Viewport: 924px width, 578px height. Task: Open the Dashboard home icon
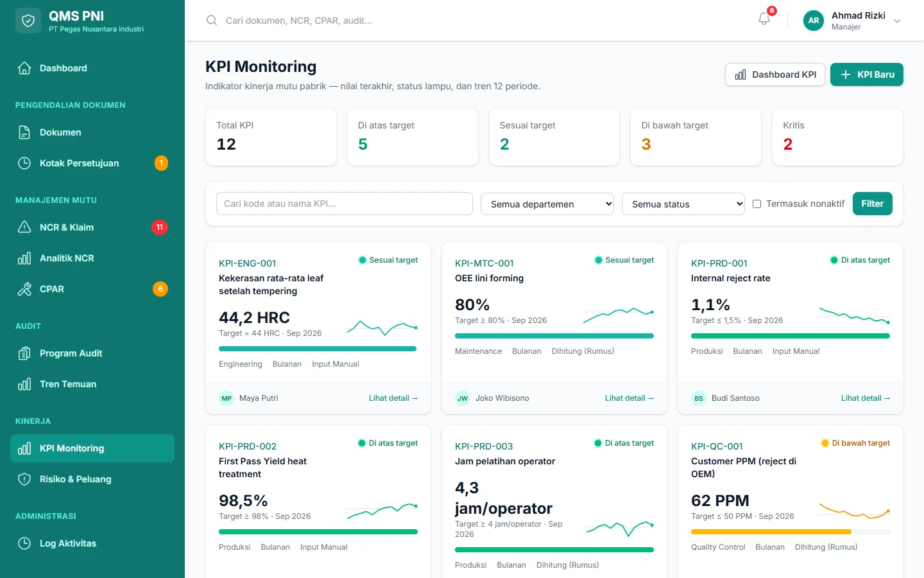24,68
